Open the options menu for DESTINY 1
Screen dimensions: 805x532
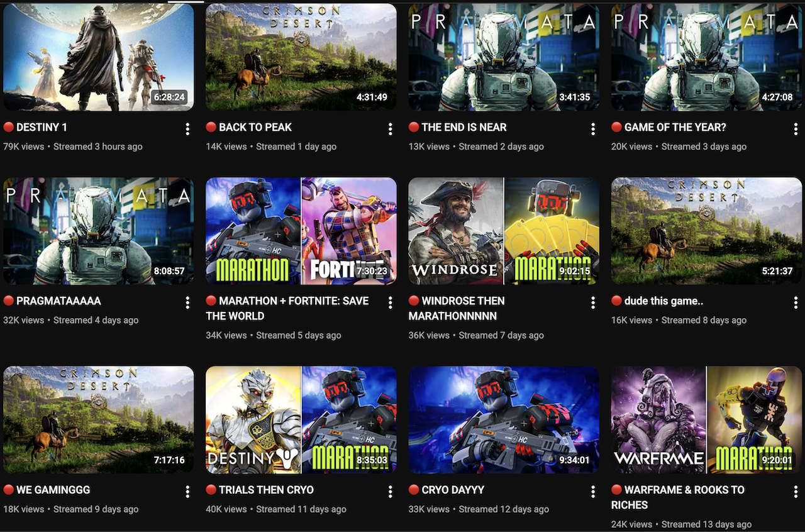click(187, 129)
